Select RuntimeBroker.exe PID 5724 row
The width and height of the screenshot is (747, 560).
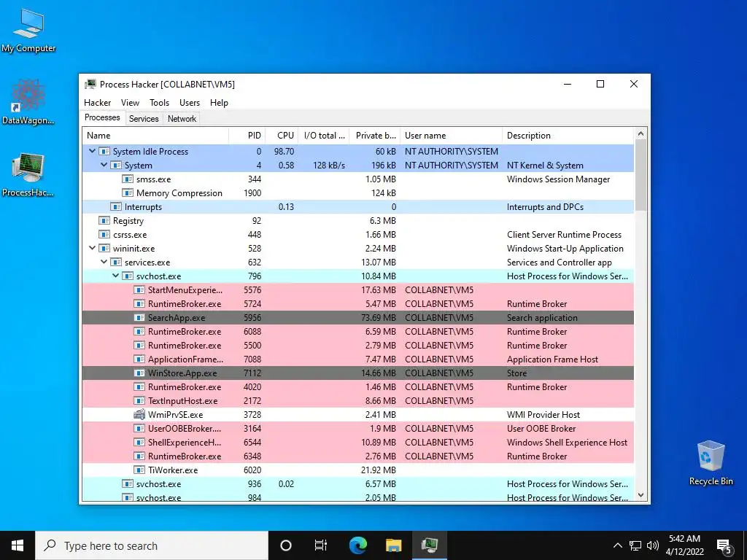click(x=357, y=304)
